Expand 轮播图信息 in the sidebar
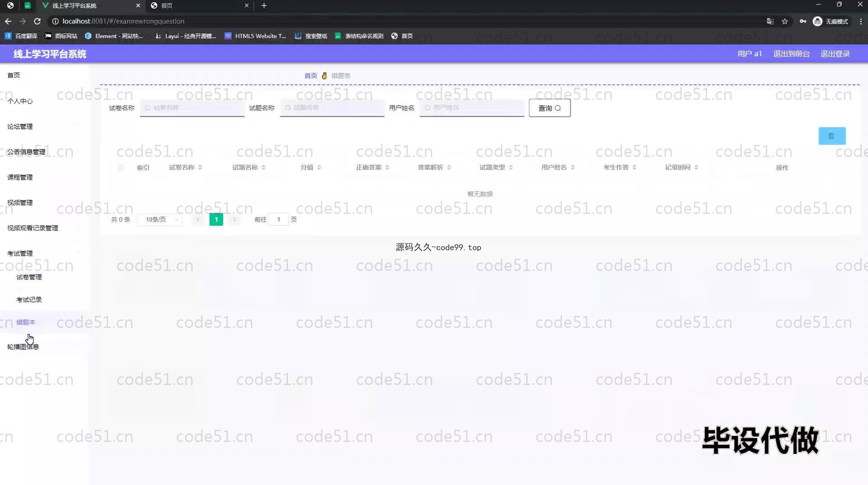Image resolution: width=868 pixels, height=485 pixels. point(44,347)
